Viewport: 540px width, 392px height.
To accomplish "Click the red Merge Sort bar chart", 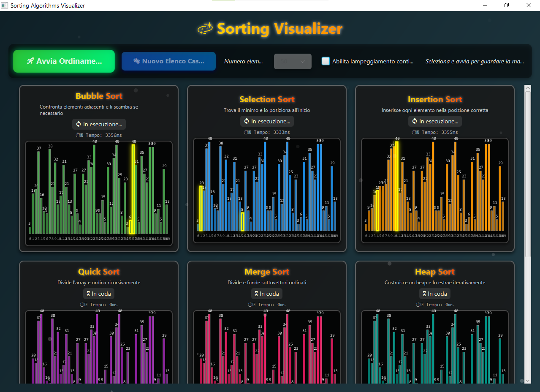I will pyautogui.click(x=267, y=347).
